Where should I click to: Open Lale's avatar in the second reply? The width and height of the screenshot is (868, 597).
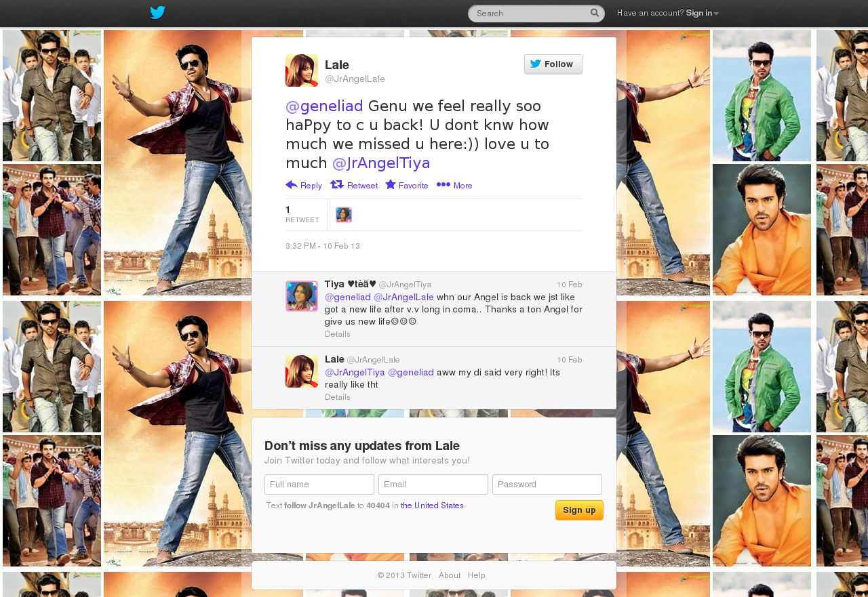[302, 371]
